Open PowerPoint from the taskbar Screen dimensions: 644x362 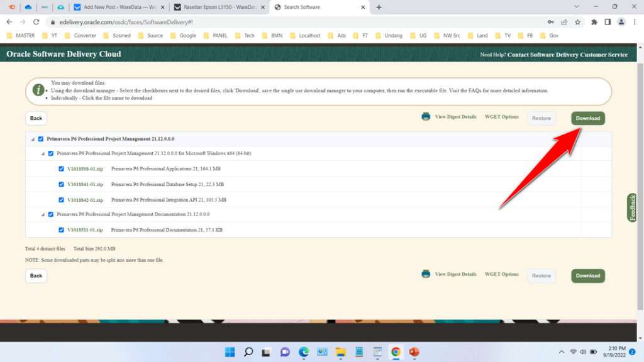point(414,352)
